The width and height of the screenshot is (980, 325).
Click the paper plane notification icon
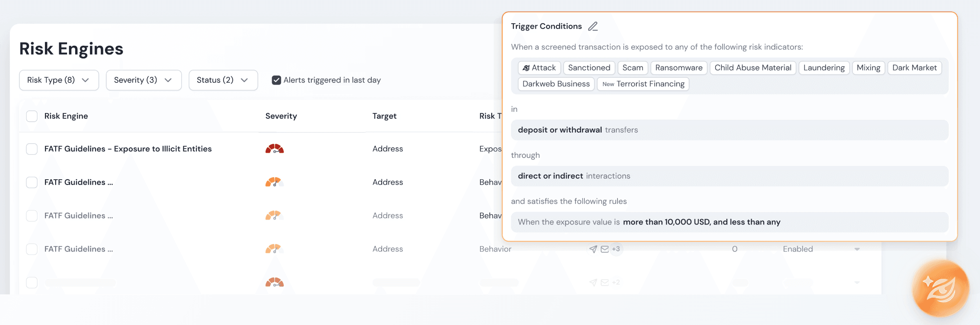(x=593, y=249)
